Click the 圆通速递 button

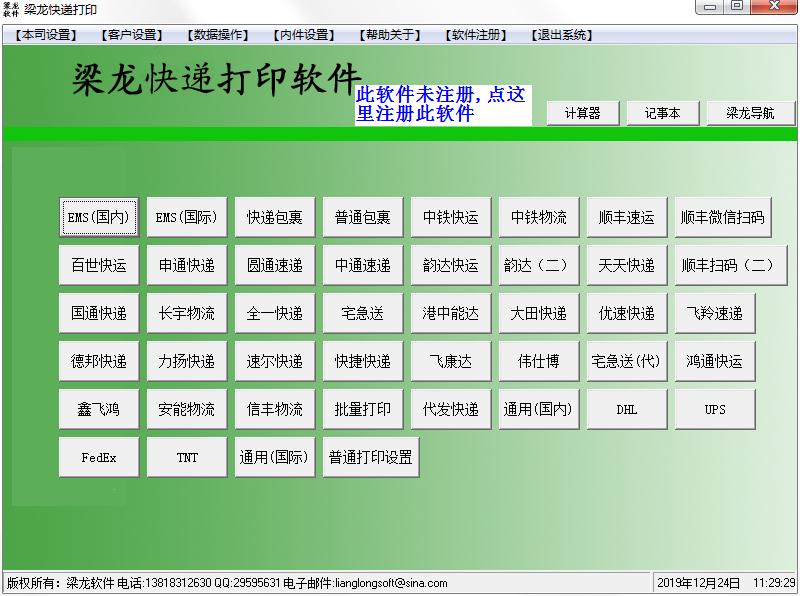point(275,265)
